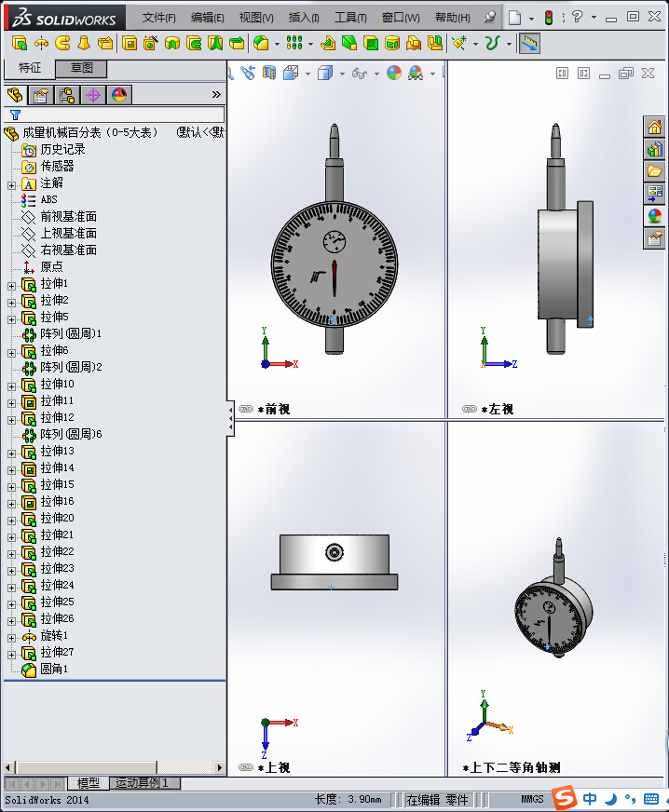Image resolution: width=669 pixels, height=812 pixels.
Task: Toggle the Sogou 中 Chinese/English mode
Action: point(590,798)
